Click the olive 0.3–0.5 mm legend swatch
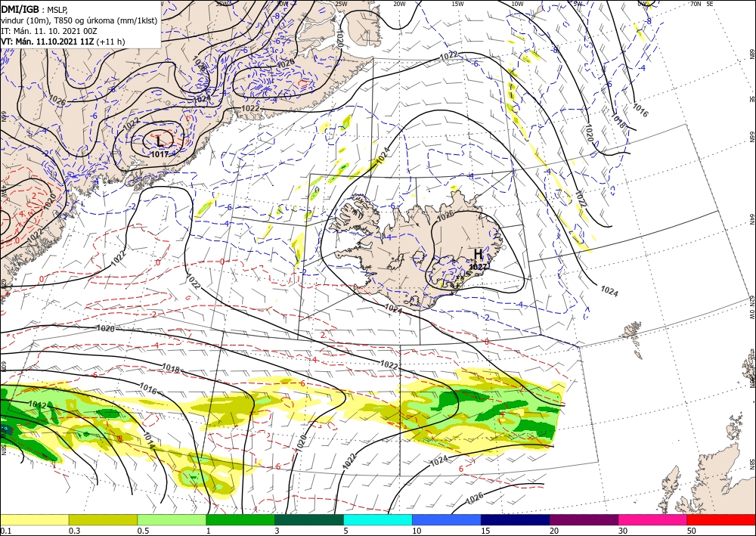The width and height of the screenshot is (756, 536). pyautogui.click(x=103, y=519)
